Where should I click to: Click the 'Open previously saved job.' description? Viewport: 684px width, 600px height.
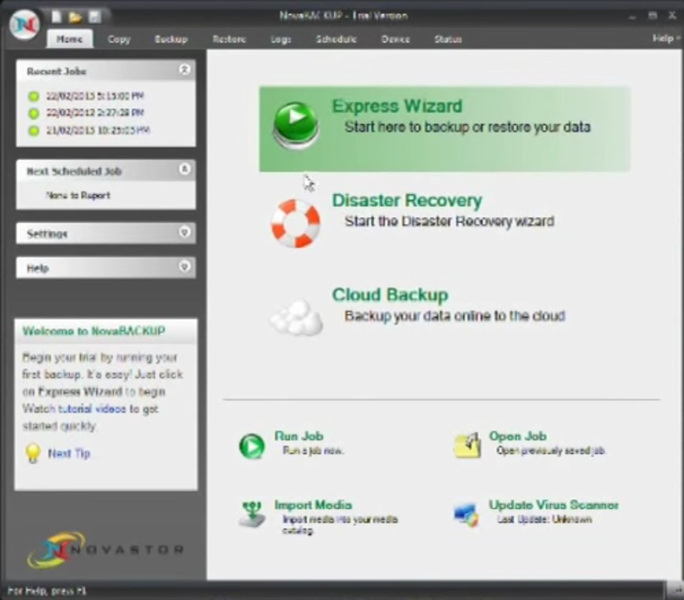pyautogui.click(x=551, y=450)
